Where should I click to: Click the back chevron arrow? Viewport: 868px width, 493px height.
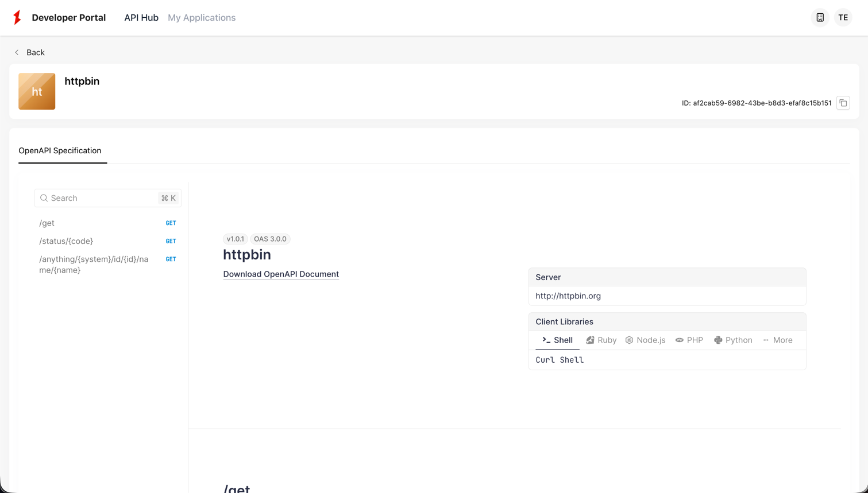coord(17,52)
